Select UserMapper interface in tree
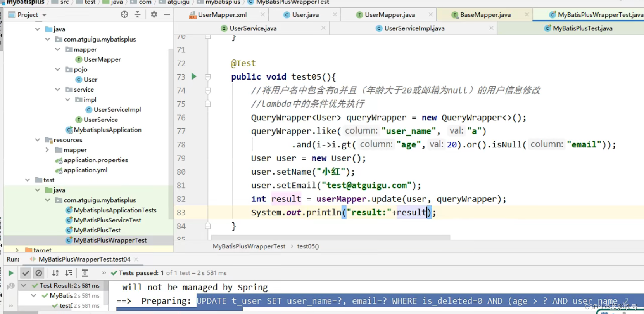The height and width of the screenshot is (314, 644). pyautogui.click(x=102, y=59)
